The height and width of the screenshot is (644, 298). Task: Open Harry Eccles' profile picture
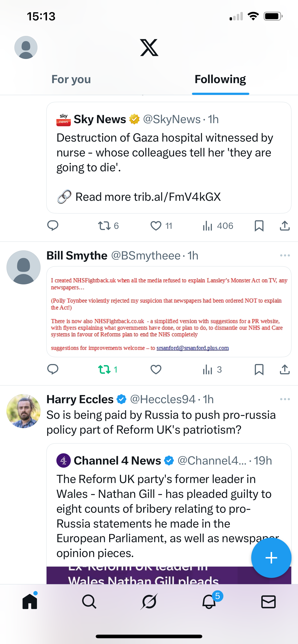point(24,411)
